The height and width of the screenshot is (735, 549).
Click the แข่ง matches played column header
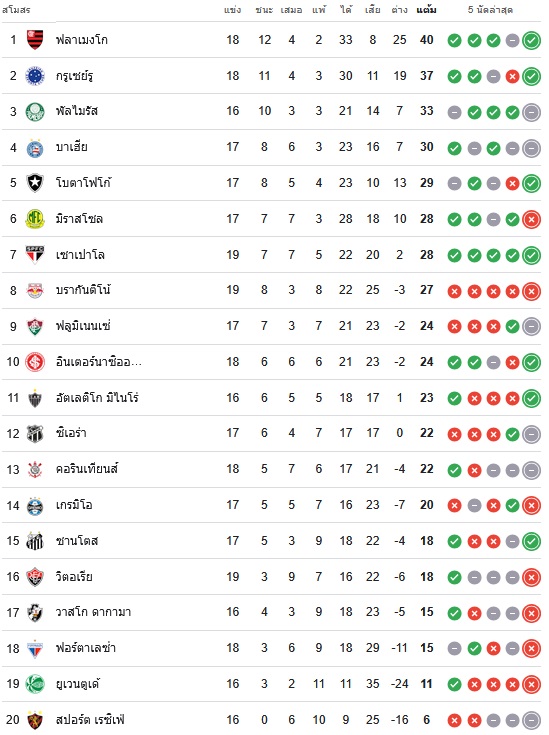tap(233, 10)
